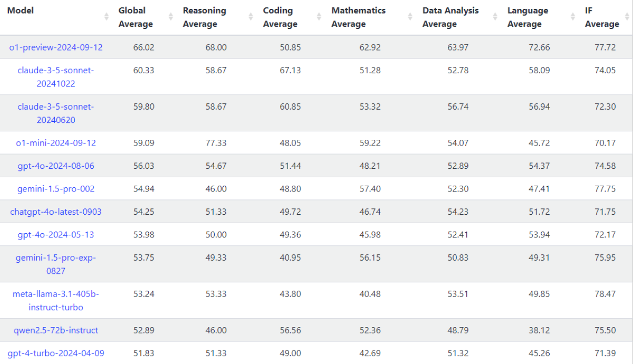
Task: Open the meta-llama-3.1-405b-instruct-turbo link
Action: click(x=56, y=300)
